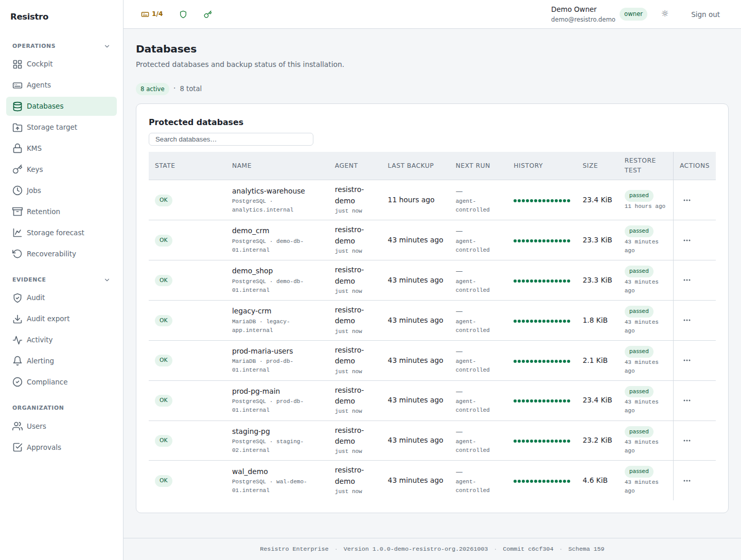The image size is (741, 560).
Task: Click the '2.1 KiB' size value
Action: click(595, 361)
